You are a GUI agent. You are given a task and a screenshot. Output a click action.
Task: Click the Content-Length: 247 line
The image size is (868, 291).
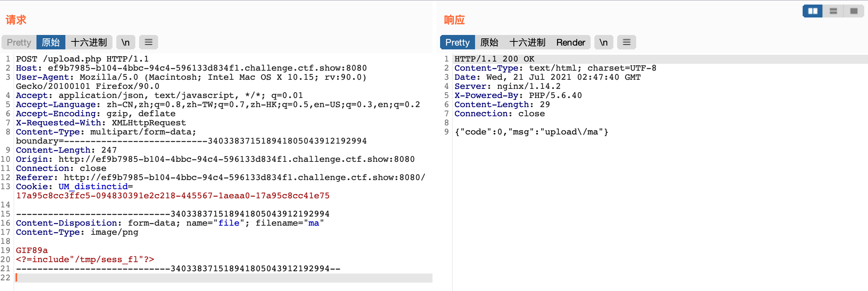point(66,150)
